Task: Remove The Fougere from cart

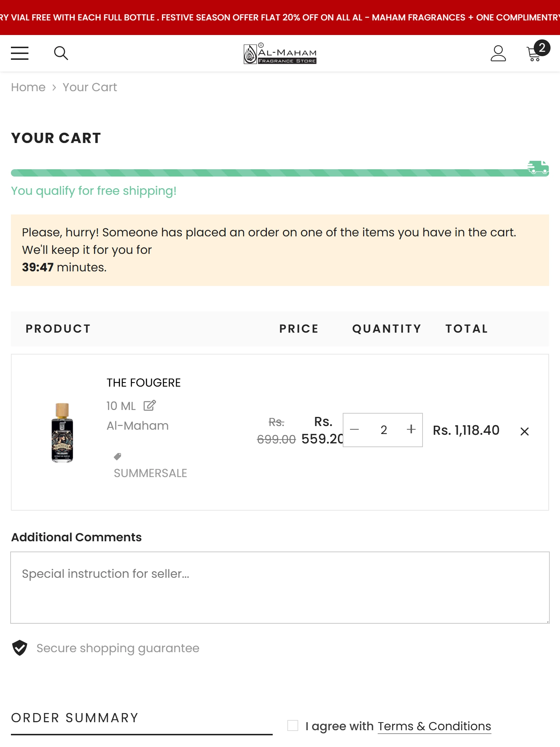Action: click(524, 431)
